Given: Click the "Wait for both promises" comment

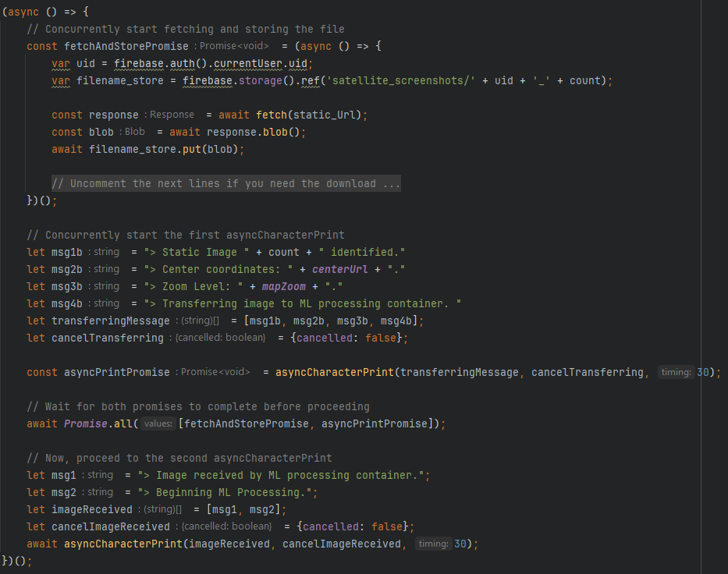Looking at the screenshot, I should 197,406.
